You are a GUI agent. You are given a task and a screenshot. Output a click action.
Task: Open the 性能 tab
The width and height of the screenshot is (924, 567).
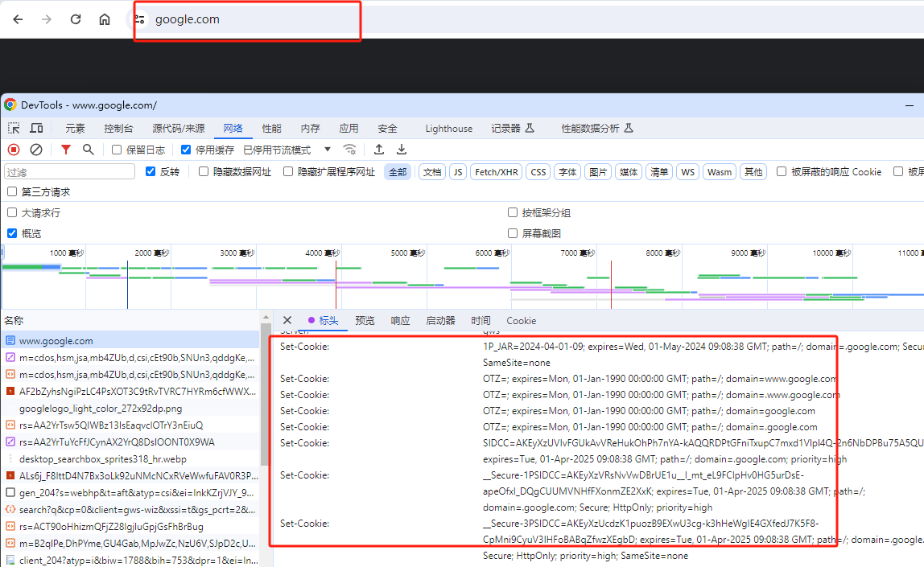[272, 129]
